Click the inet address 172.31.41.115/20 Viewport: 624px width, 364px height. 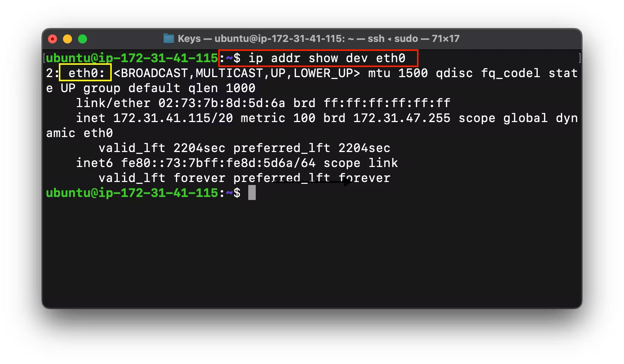[173, 118]
